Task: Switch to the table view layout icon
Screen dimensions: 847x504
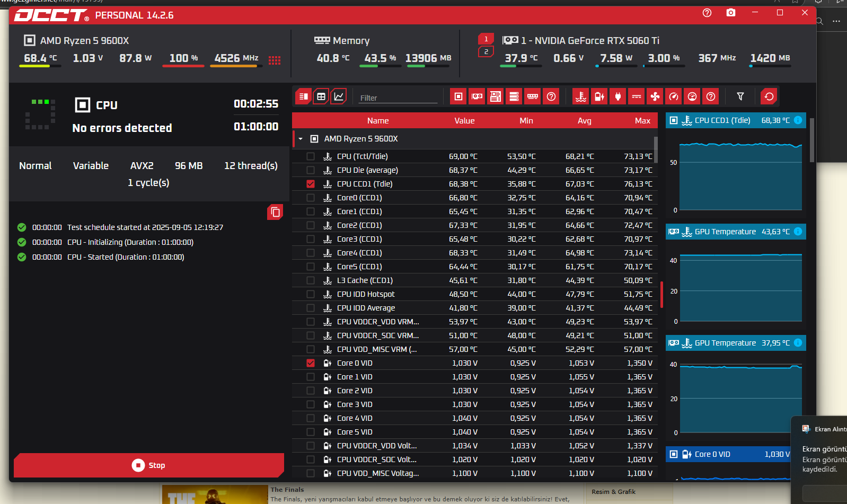Action: click(x=321, y=96)
